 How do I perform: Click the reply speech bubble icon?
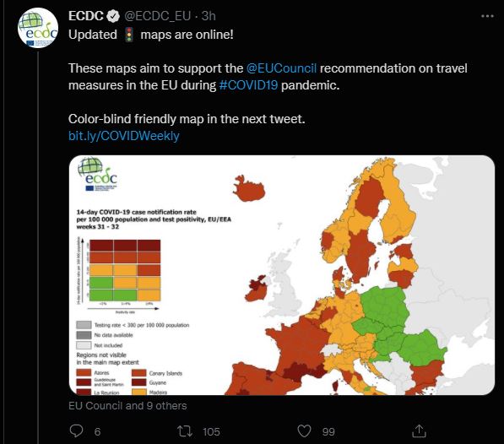[76, 430]
